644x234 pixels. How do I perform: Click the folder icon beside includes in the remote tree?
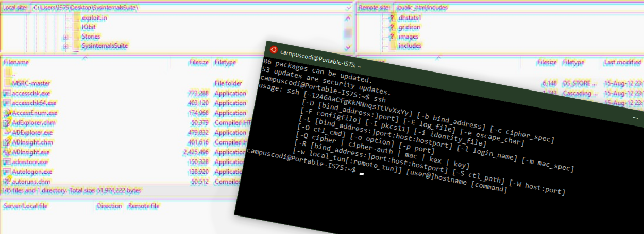point(393,46)
